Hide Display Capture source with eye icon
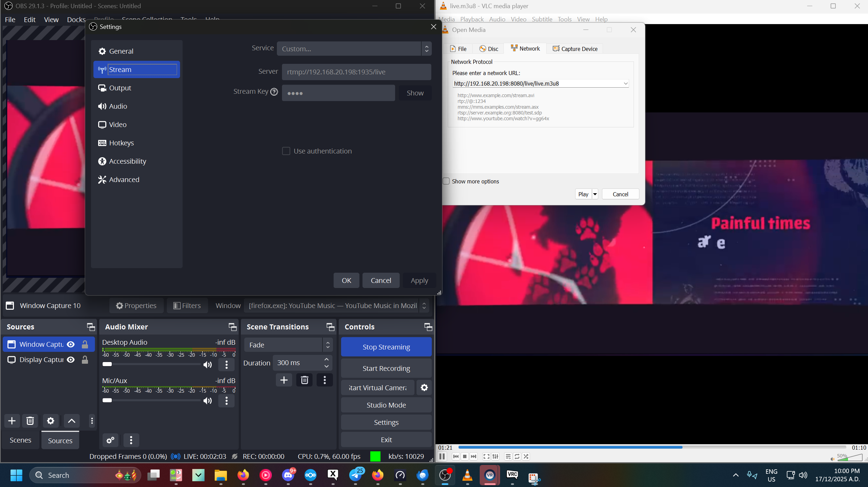This screenshot has height=487, width=868. (x=71, y=360)
